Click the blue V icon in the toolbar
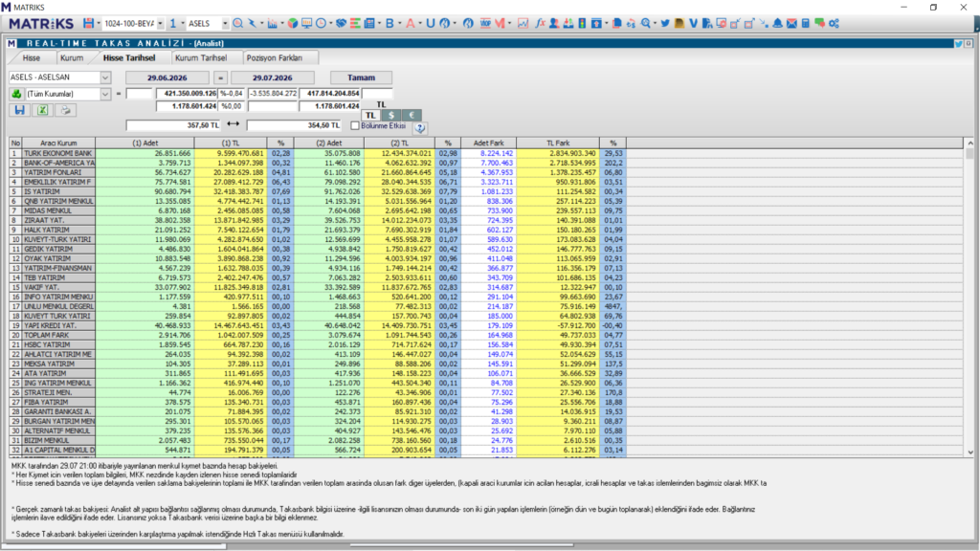The width and height of the screenshot is (980, 551). [693, 23]
